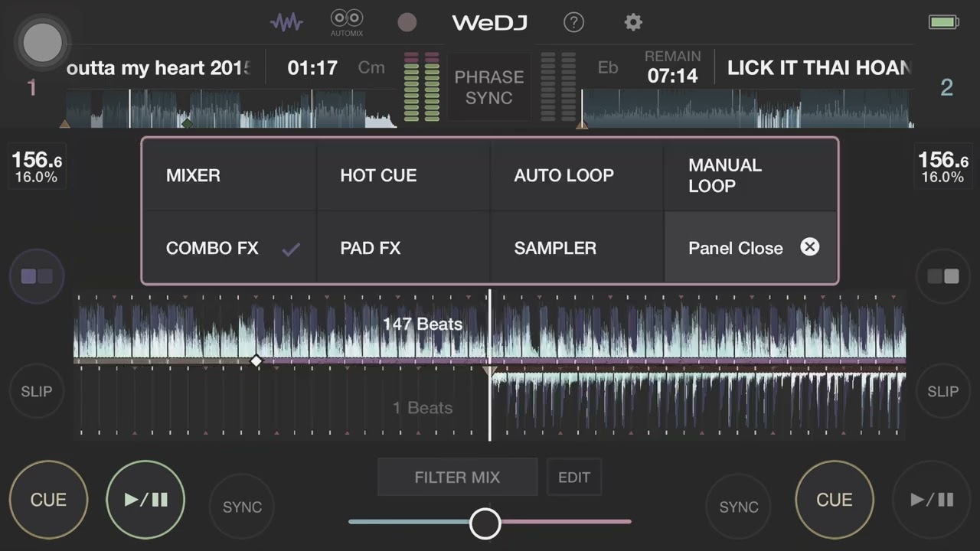980x551 pixels.
Task: Tap deck 1 BPM 156.6 tempo display
Action: coord(37,166)
